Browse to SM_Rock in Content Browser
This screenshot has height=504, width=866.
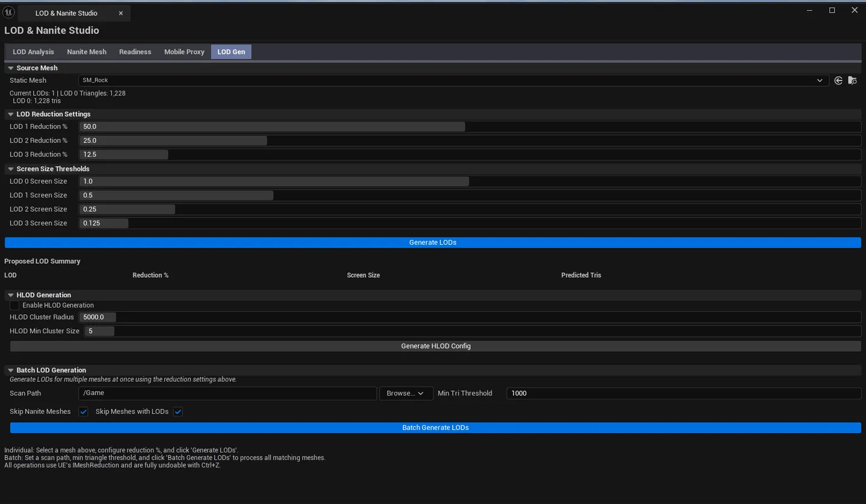852,81
